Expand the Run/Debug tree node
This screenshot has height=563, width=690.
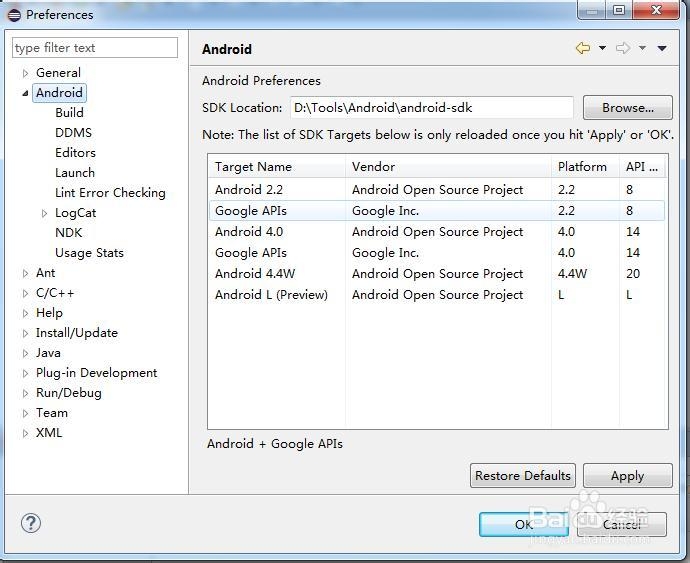point(26,394)
